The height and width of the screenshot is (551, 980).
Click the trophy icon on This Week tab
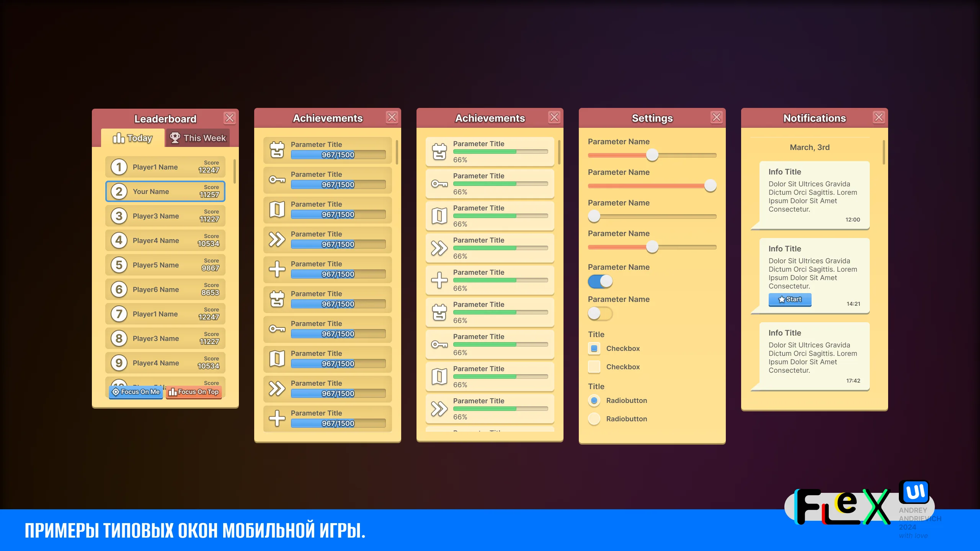coord(175,137)
